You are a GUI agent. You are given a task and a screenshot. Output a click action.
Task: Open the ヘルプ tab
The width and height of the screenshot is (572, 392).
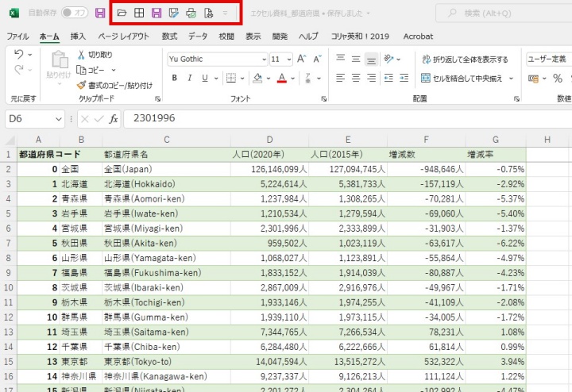308,37
